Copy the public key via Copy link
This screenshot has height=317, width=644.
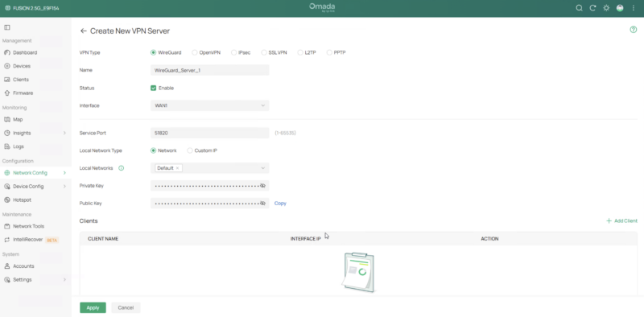(x=280, y=204)
